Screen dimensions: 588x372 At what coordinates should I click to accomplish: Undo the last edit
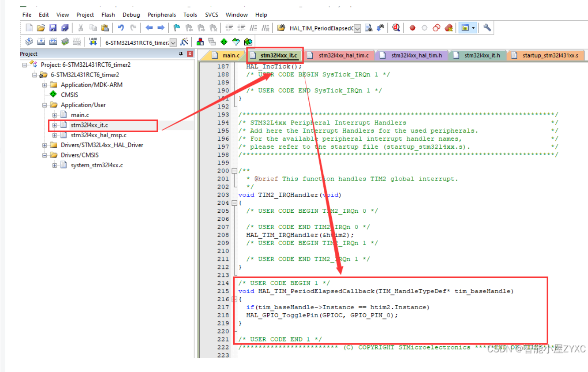click(x=121, y=28)
